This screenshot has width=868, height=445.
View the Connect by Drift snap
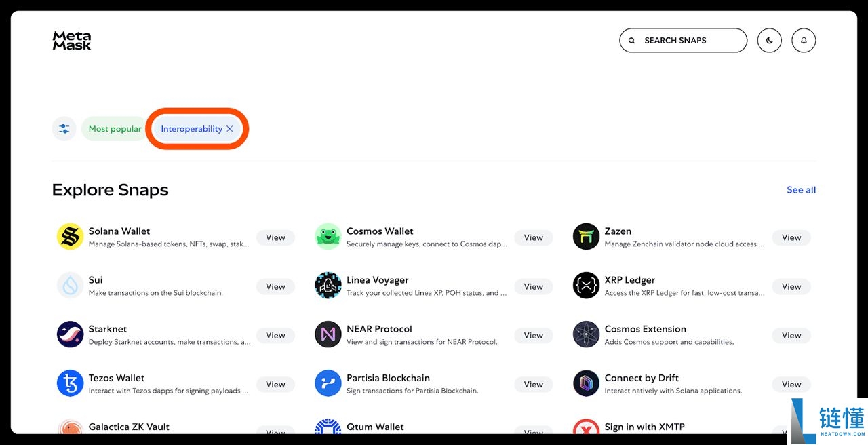[791, 384]
